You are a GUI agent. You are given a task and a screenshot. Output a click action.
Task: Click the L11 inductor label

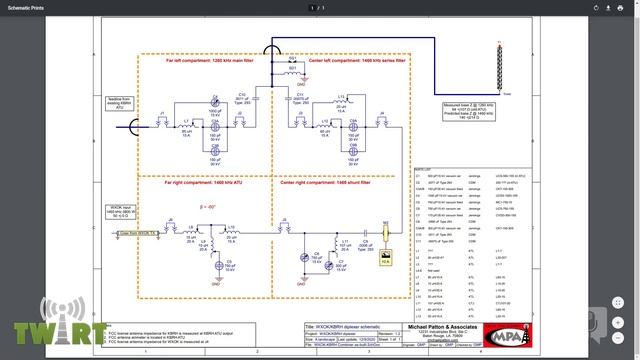click(345, 242)
